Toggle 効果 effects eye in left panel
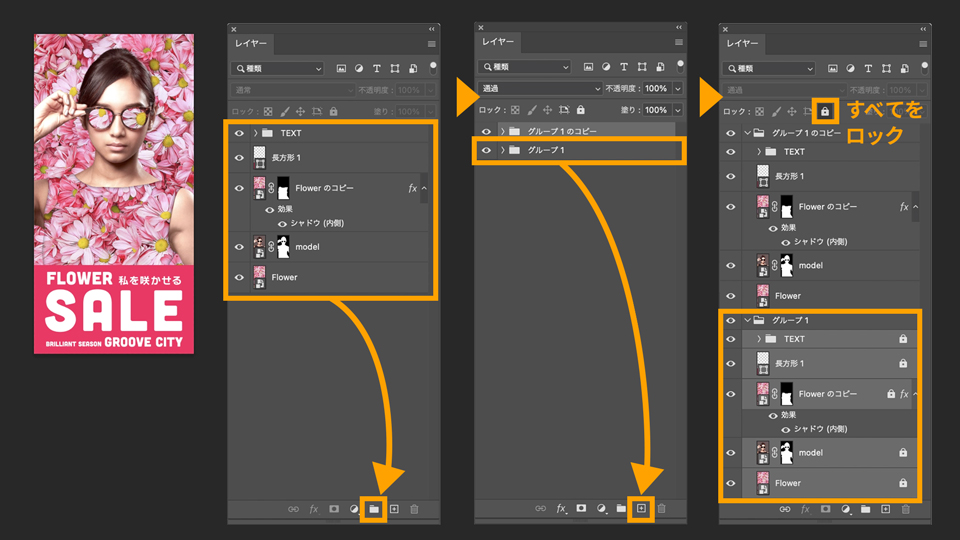Screen dimensions: 960x540 (x=269, y=209)
